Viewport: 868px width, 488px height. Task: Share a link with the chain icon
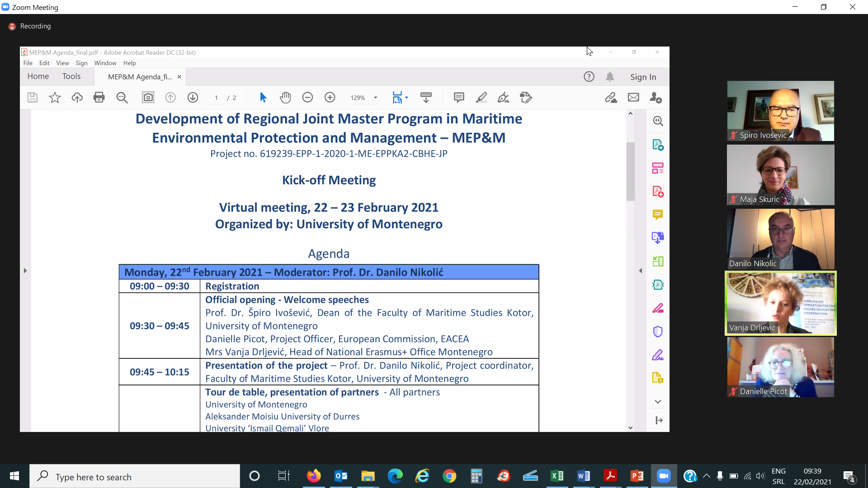pyautogui.click(x=611, y=98)
